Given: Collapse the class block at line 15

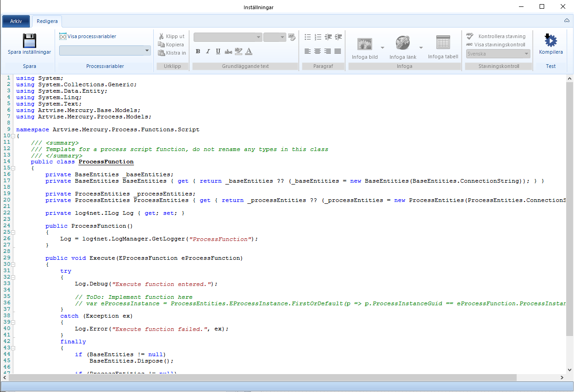Looking at the screenshot, I should tap(13, 168).
